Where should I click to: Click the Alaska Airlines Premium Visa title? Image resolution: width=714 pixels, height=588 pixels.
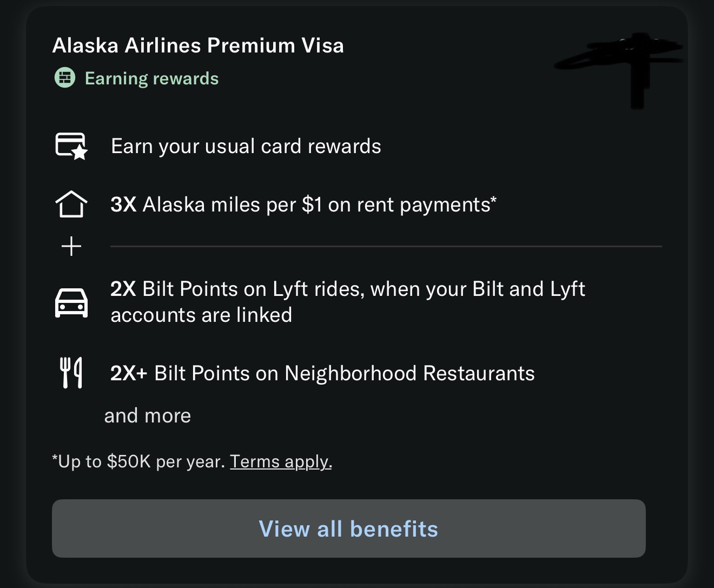(198, 45)
